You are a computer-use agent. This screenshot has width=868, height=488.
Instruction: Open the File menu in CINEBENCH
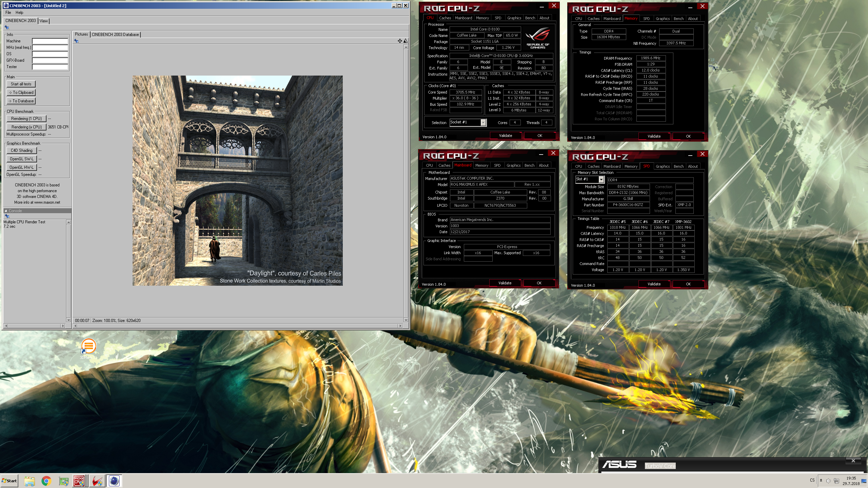[x=8, y=13]
